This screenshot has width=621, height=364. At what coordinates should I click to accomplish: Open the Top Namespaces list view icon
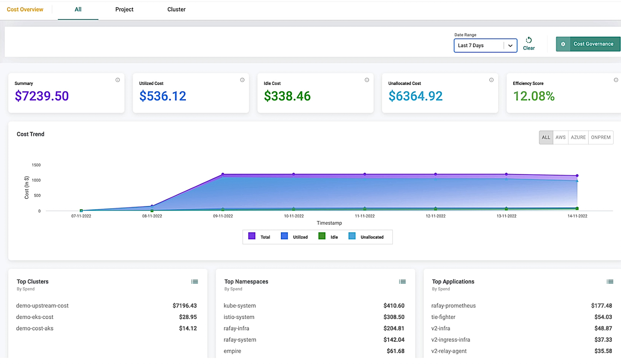[402, 281]
